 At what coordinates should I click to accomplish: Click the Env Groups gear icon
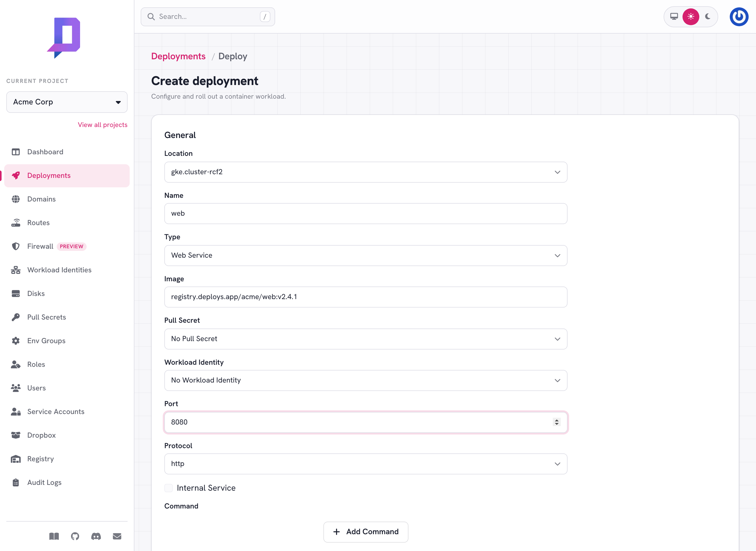[16, 341]
